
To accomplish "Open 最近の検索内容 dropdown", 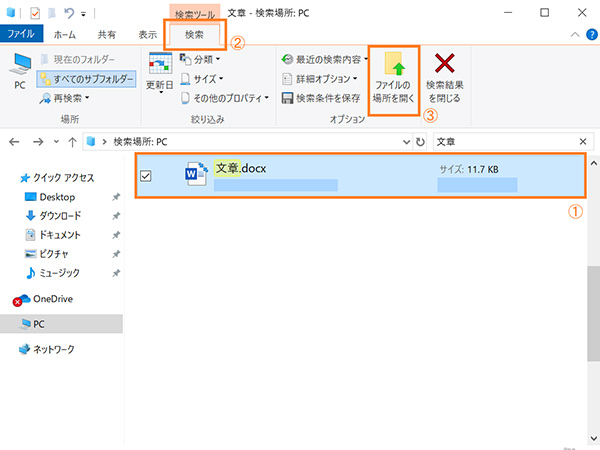I will coord(324,59).
